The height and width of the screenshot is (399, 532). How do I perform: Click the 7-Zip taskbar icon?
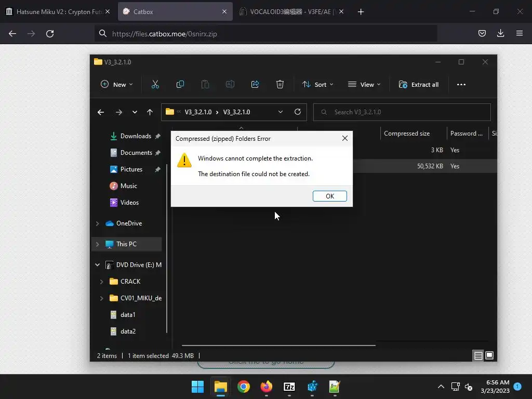(x=289, y=387)
